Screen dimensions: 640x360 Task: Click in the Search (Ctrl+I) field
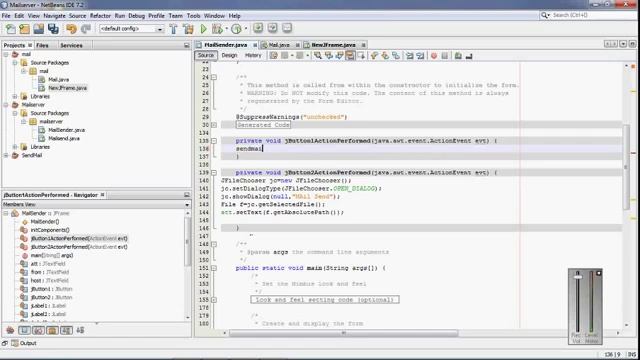pos(594,15)
